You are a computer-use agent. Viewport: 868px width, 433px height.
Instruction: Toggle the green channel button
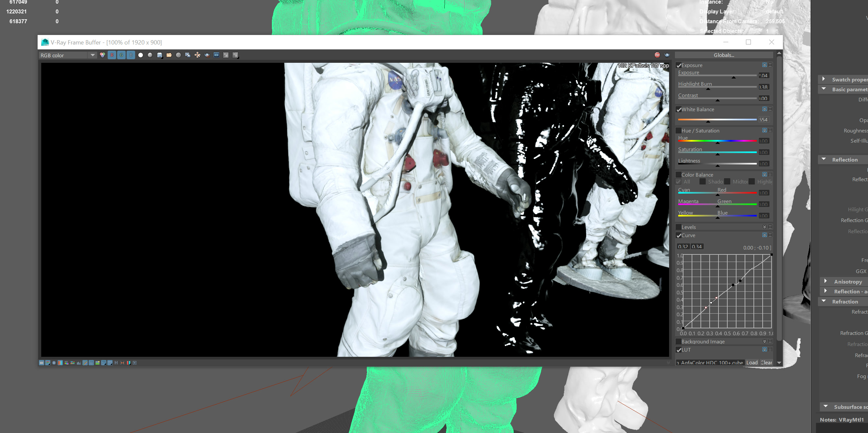121,55
